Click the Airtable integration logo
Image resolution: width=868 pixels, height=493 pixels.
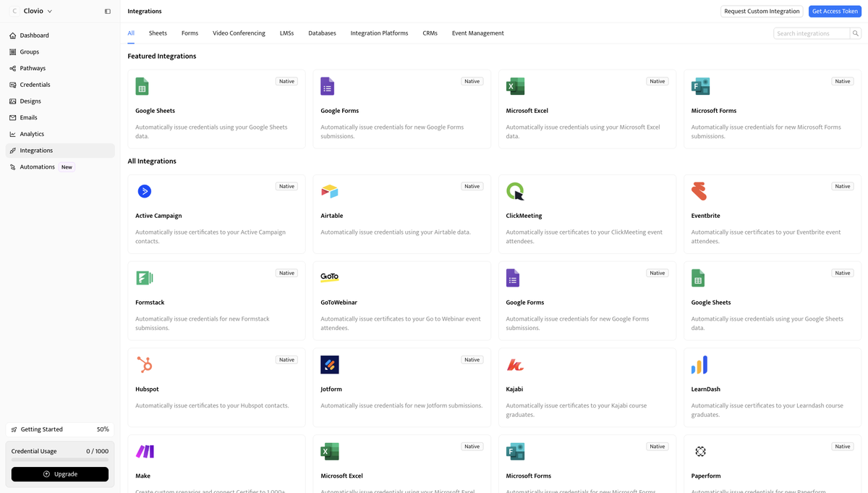tap(329, 191)
